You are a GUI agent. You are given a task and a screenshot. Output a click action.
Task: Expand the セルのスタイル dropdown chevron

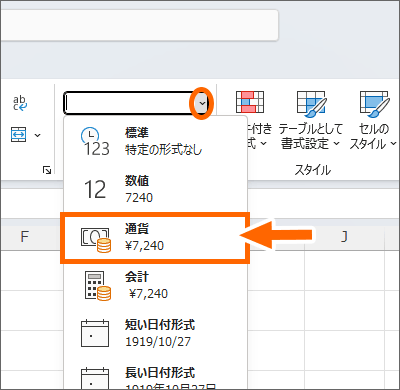(x=393, y=144)
